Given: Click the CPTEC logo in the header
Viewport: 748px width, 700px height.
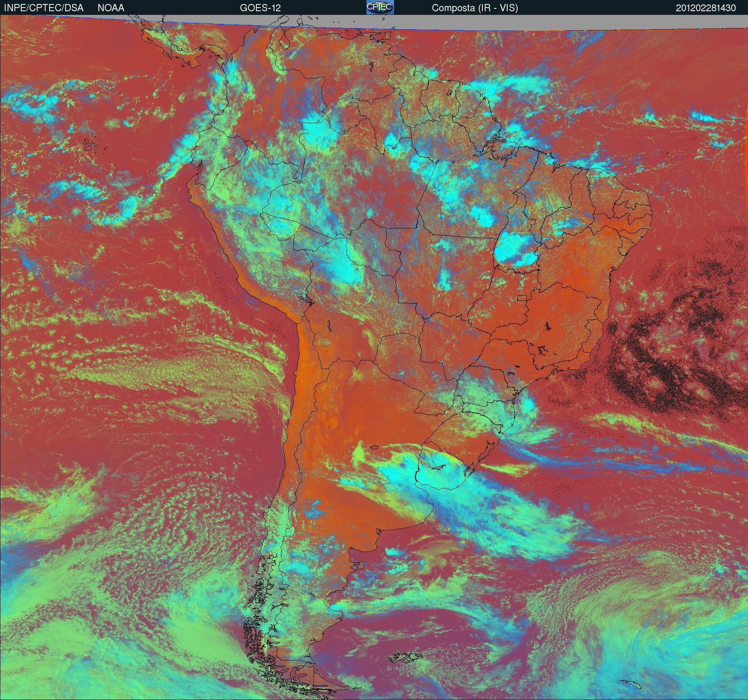Looking at the screenshot, I should click(380, 7).
